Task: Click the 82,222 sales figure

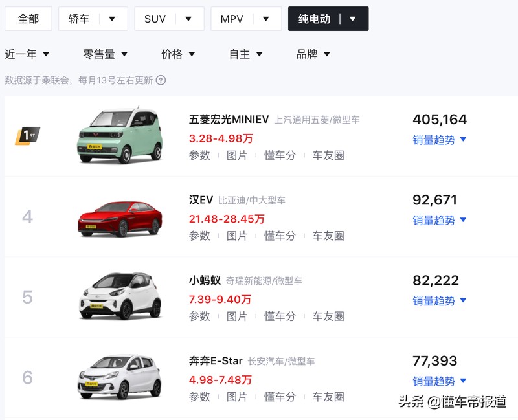Action: pyautogui.click(x=436, y=281)
